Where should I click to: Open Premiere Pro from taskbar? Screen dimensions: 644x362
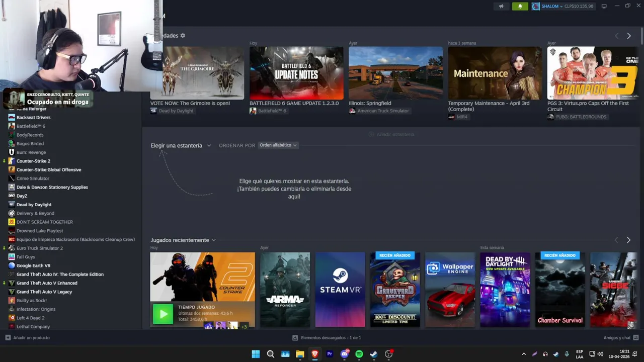click(330, 354)
